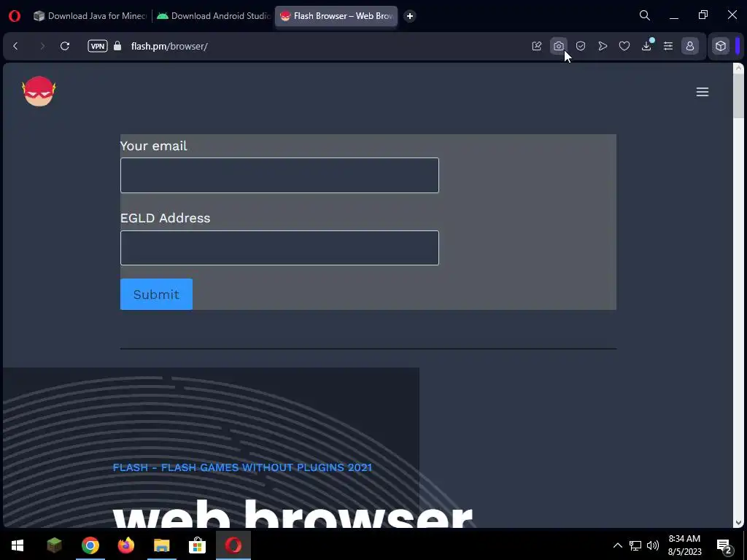Image resolution: width=747 pixels, height=560 pixels.
Task: Open network status tray icon
Action: coord(635,545)
